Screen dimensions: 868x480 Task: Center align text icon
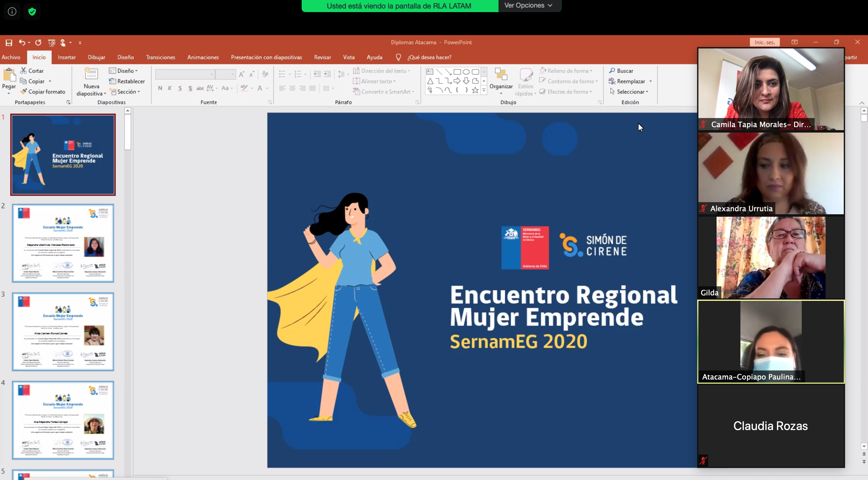point(293,88)
